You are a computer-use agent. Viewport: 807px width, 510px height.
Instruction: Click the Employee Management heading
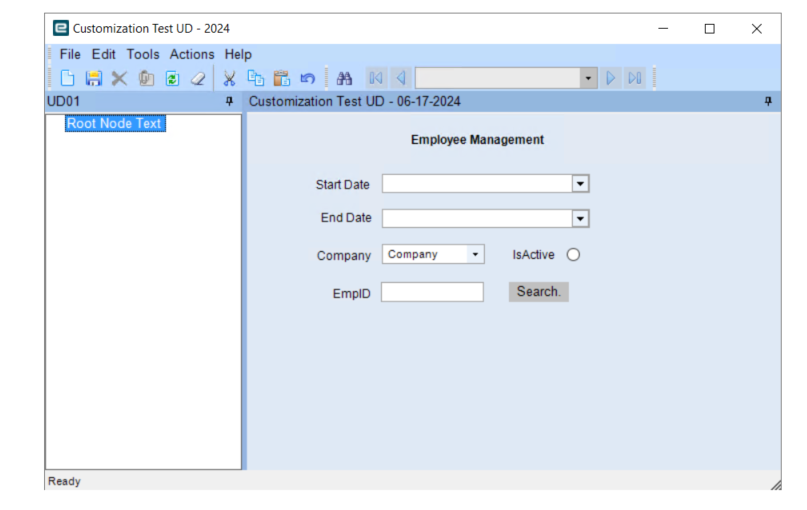tap(477, 140)
